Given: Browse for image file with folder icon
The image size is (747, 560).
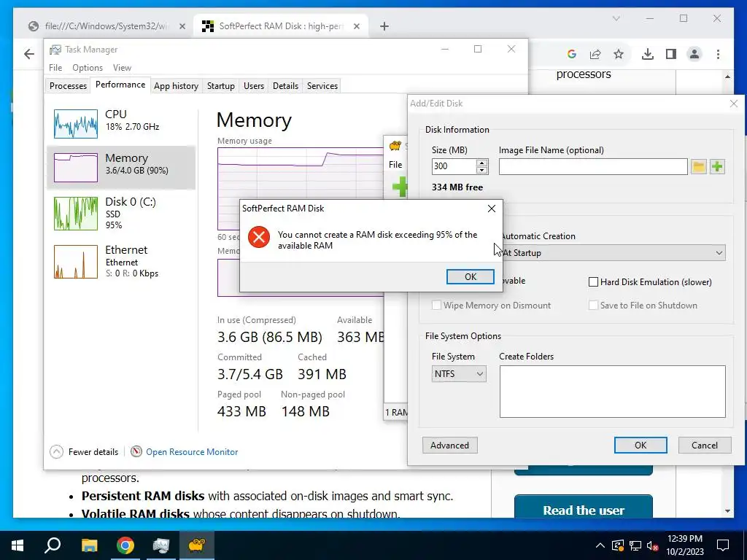Looking at the screenshot, I should point(698,166).
